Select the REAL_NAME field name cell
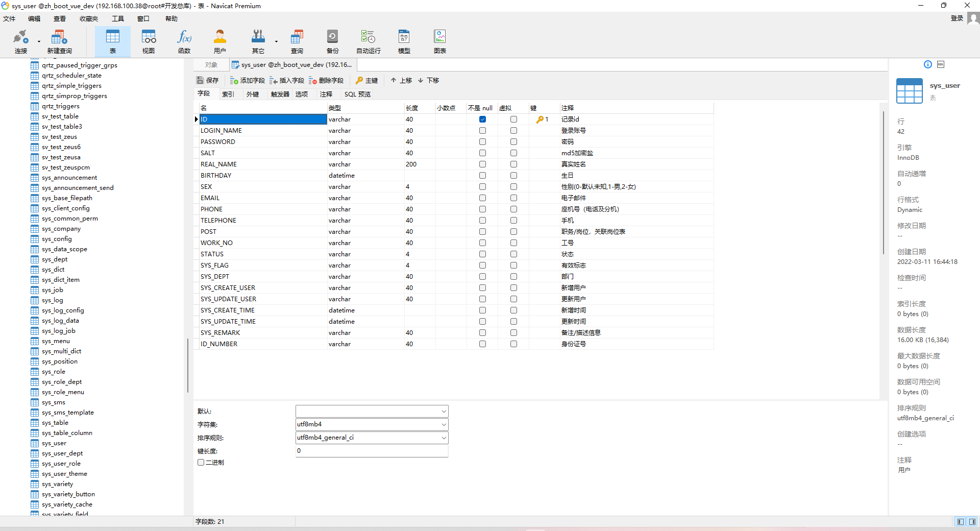The width and height of the screenshot is (980, 531). tap(263, 164)
